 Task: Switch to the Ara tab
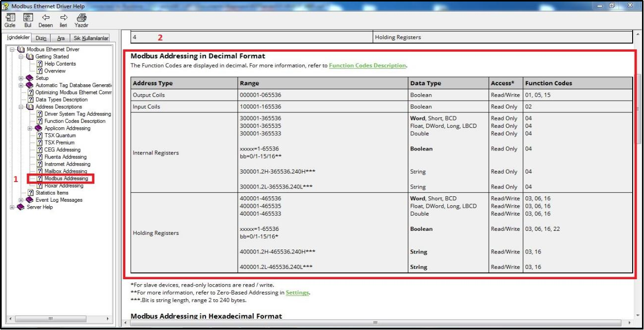[x=61, y=38]
